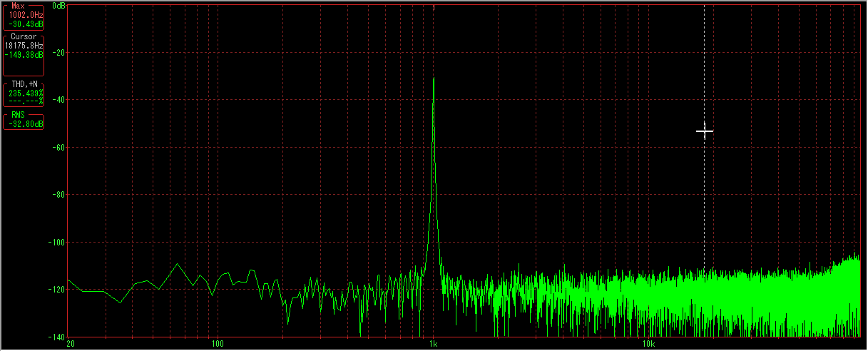Viewport: 868px width, 351px height.
Task: Click the THD,+N panel title
Action: pyautogui.click(x=24, y=84)
